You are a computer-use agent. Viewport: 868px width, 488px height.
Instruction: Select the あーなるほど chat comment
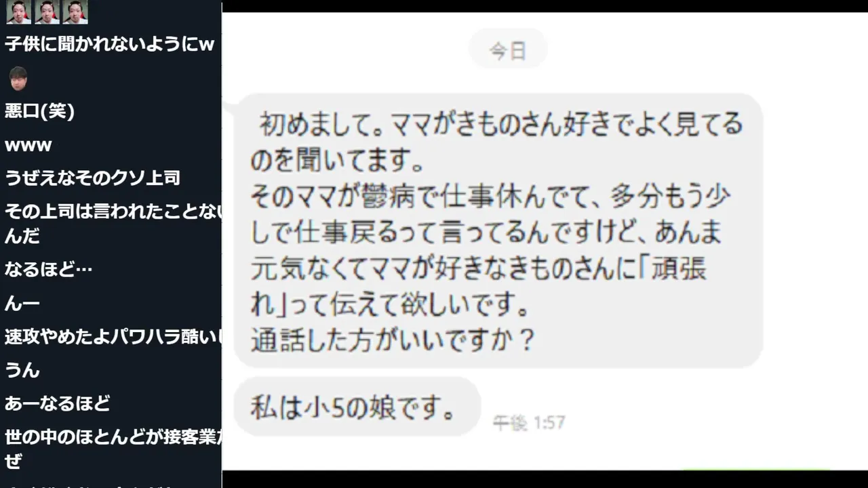pyautogui.click(x=57, y=403)
